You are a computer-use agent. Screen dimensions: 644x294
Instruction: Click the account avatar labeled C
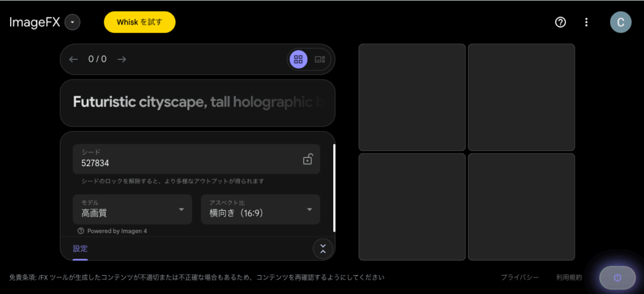[620, 22]
